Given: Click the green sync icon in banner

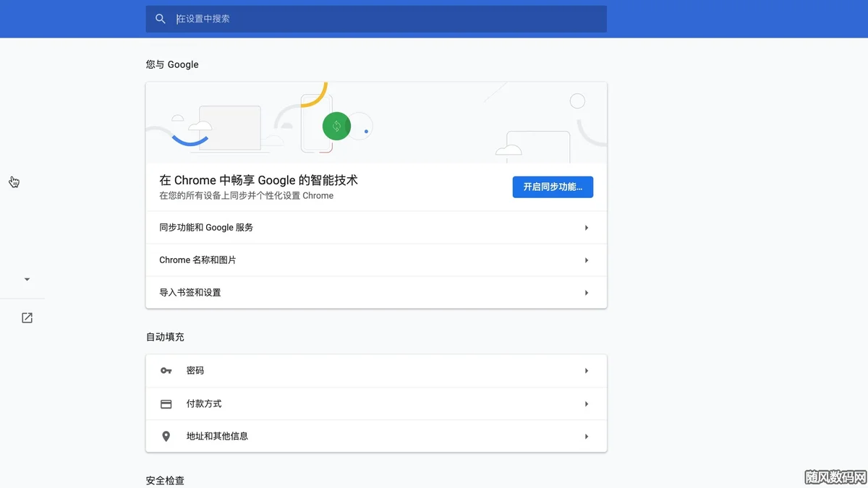Looking at the screenshot, I should pos(336,127).
